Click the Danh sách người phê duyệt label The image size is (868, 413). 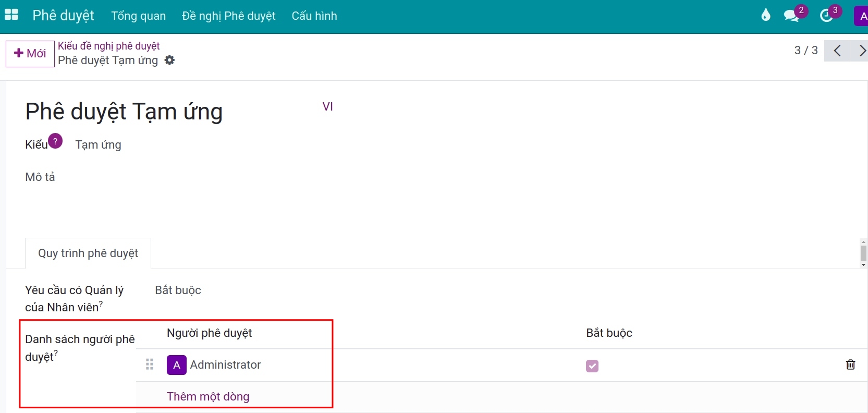(x=80, y=348)
